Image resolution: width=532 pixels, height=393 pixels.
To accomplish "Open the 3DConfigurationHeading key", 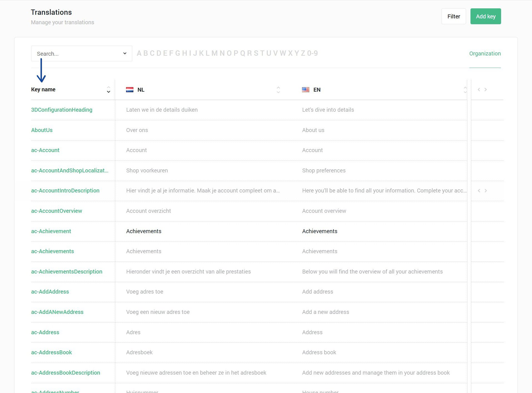I will (x=62, y=110).
